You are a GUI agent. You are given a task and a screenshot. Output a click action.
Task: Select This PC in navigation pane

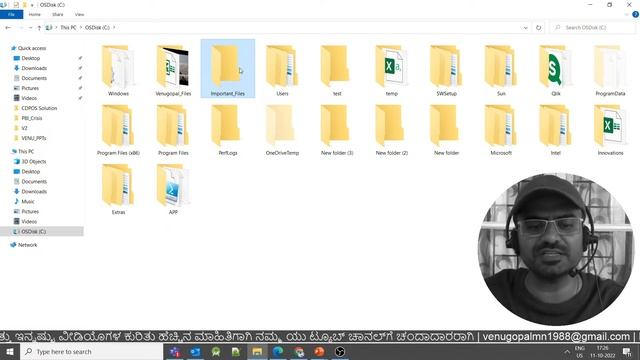25,151
